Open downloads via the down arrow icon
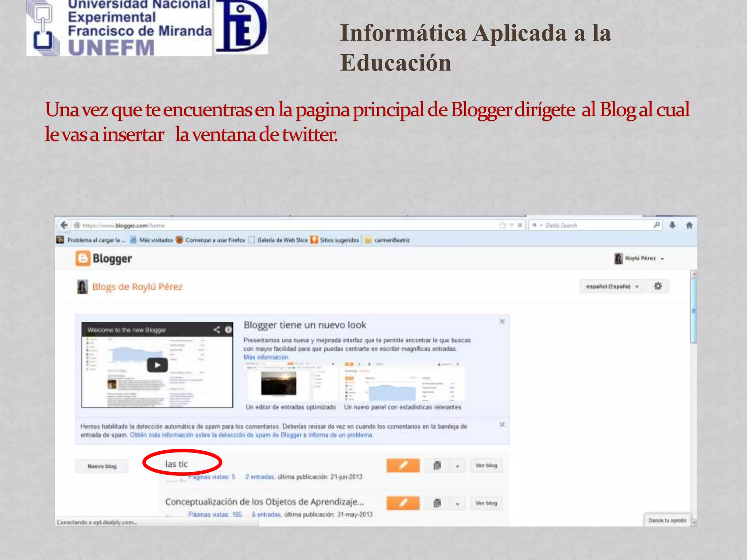 pyautogui.click(x=672, y=225)
